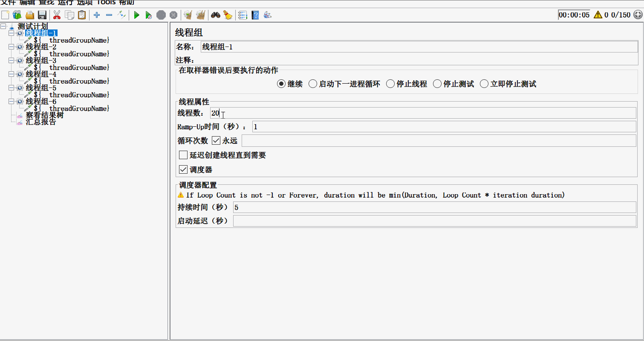The height and width of the screenshot is (341, 644).
Task: Click the Cut scissors icon
Action: [57, 15]
